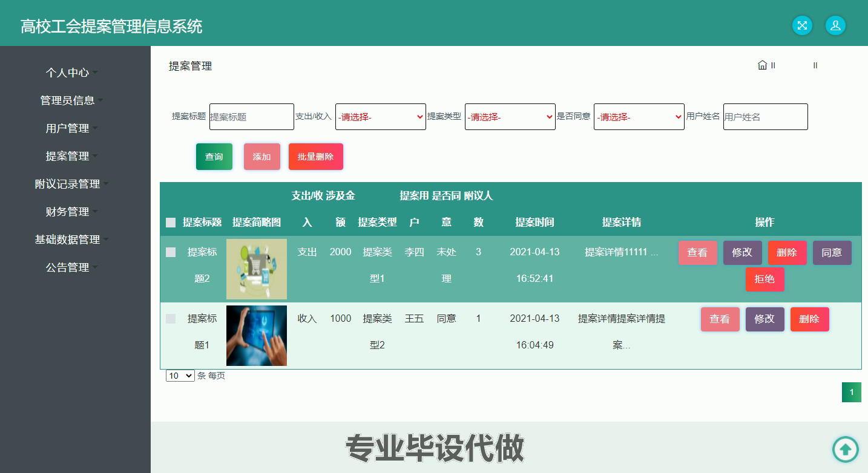Click the 提案详情11111 ... cell text
Viewport: 868px width, 473px height.
622,252
